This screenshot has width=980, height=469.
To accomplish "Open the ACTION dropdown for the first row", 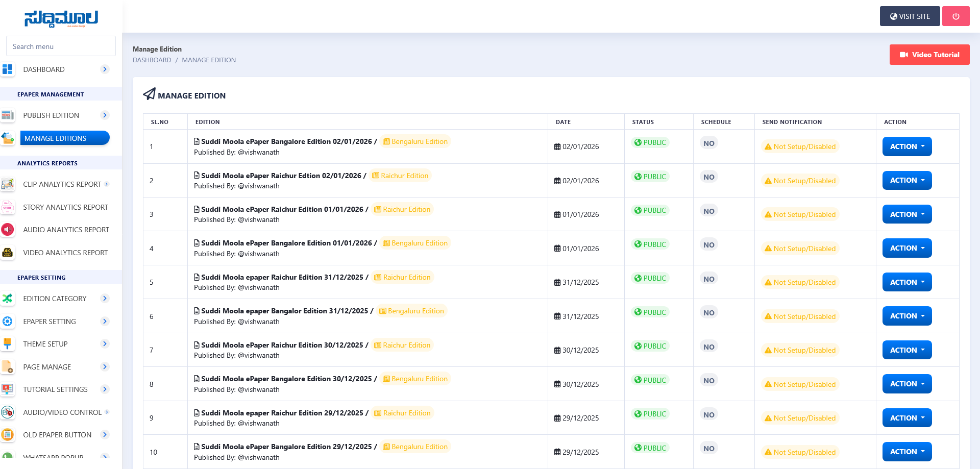I will point(906,146).
